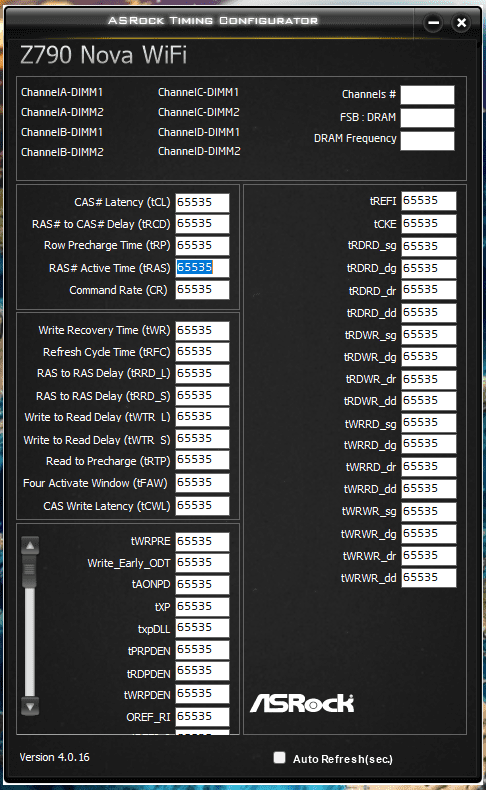486x790 pixels.
Task: Click the CAS Write Latency (tCWL) field
Action: pos(202,505)
